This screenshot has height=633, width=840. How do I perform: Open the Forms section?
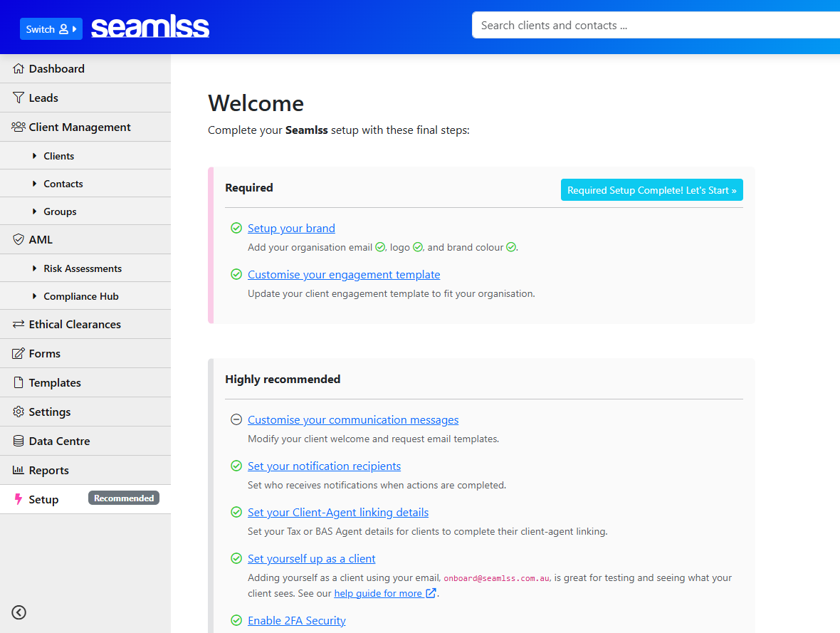(85, 354)
